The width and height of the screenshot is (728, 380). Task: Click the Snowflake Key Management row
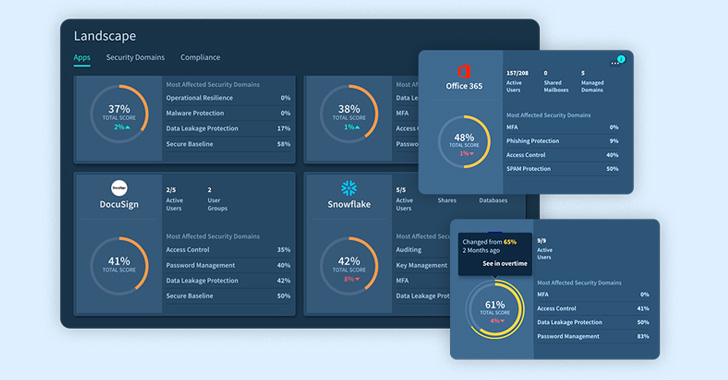[422, 265]
